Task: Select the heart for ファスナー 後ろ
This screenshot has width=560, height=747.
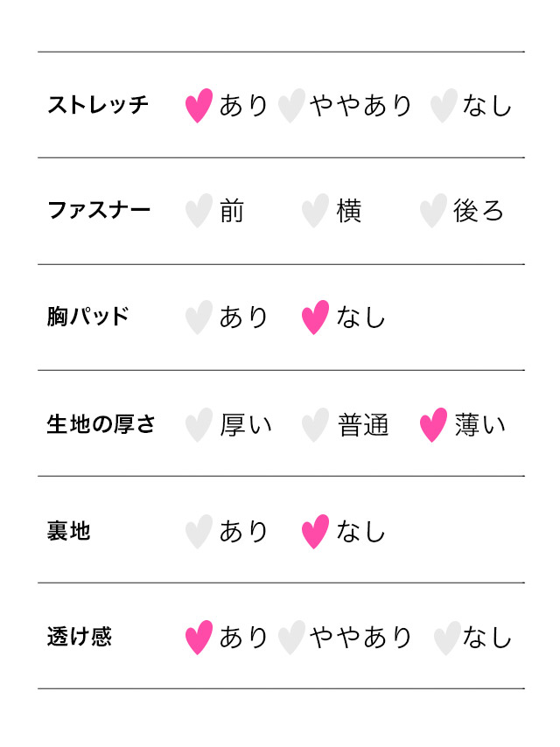Action: click(x=433, y=211)
